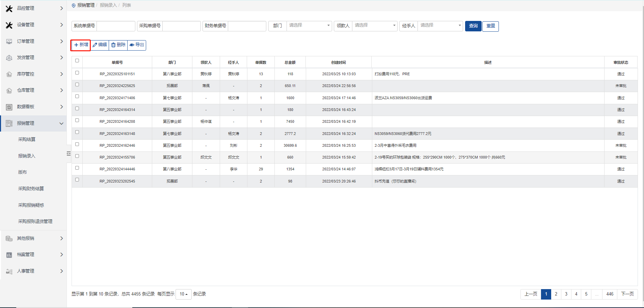The height and width of the screenshot is (308, 644).
Task: Click the 数据看板 chart icon
Action: pyautogui.click(x=9, y=107)
